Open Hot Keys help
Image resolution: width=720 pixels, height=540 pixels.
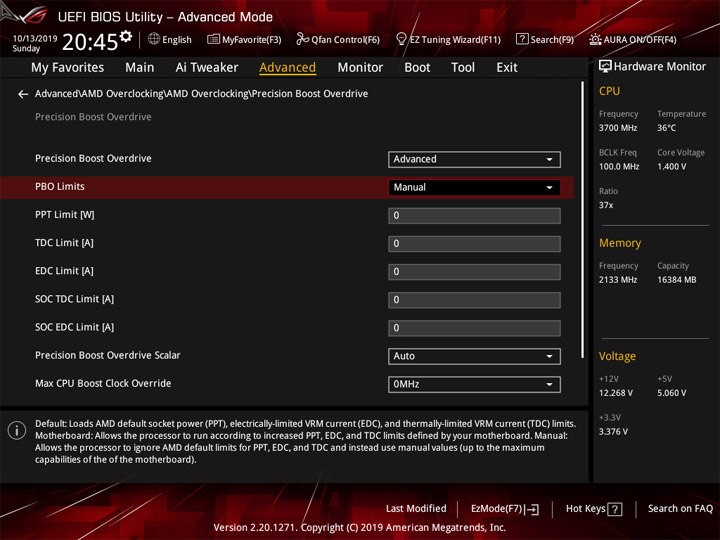pyautogui.click(x=594, y=509)
